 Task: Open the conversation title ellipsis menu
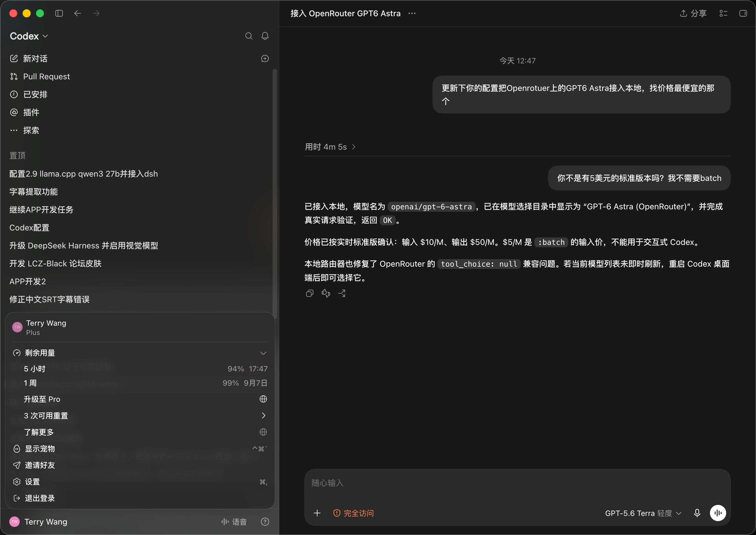point(412,13)
